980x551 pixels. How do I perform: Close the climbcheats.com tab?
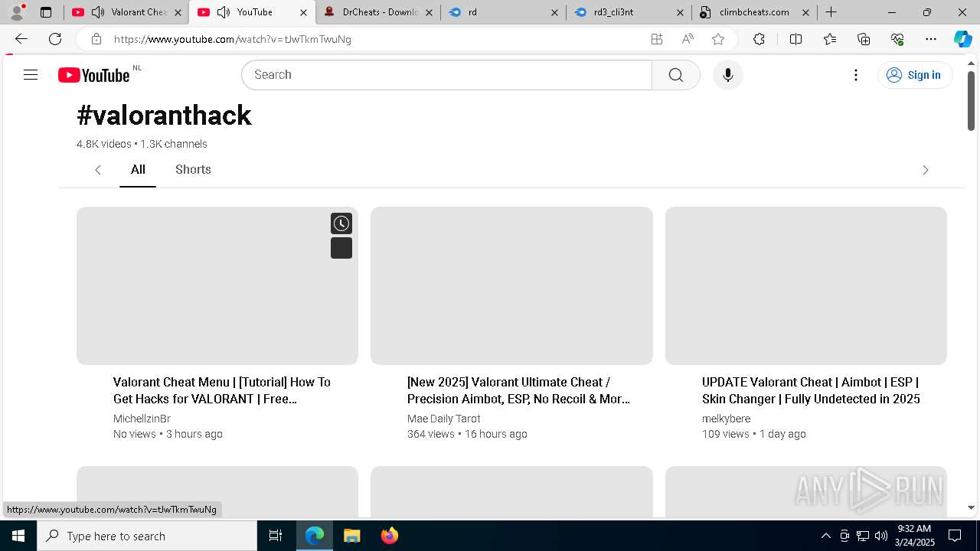[805, 12]
